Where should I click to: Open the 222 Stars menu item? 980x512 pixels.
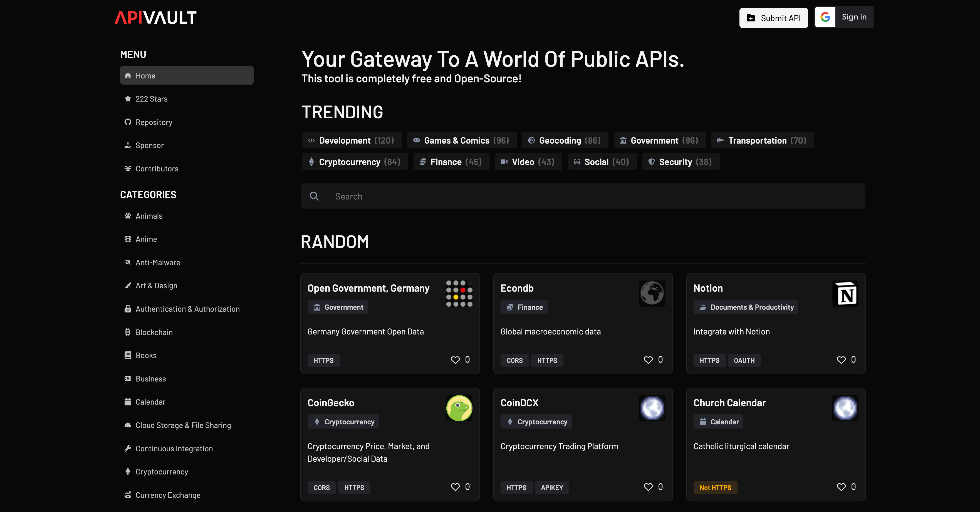click(x=186, y=99)
